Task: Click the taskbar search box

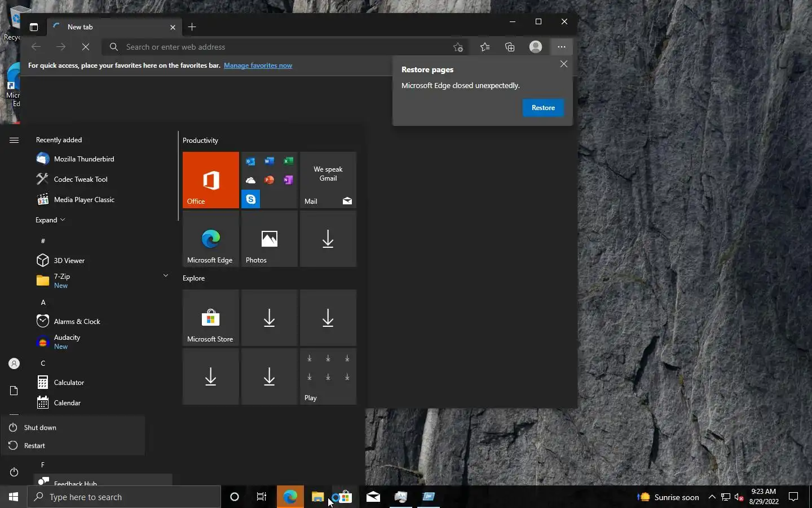Action: pyautogui.click(x=124, y=497)
